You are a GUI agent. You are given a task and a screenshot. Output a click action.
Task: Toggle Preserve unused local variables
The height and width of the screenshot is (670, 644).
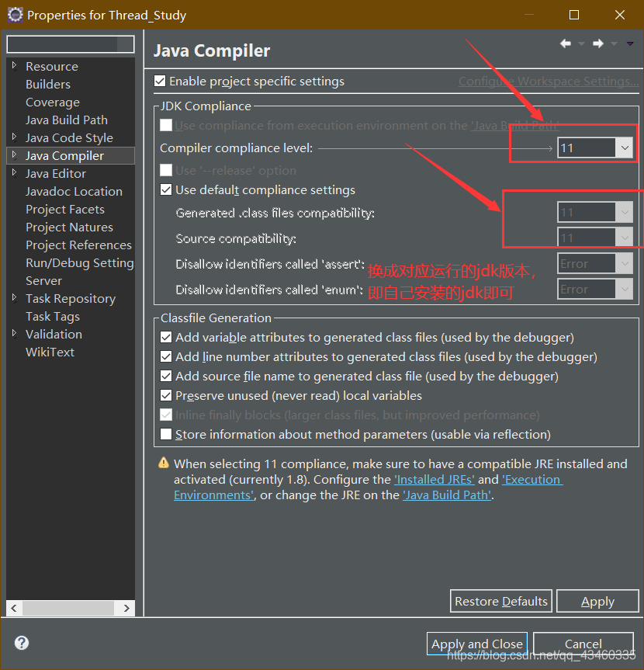(166, 395)
